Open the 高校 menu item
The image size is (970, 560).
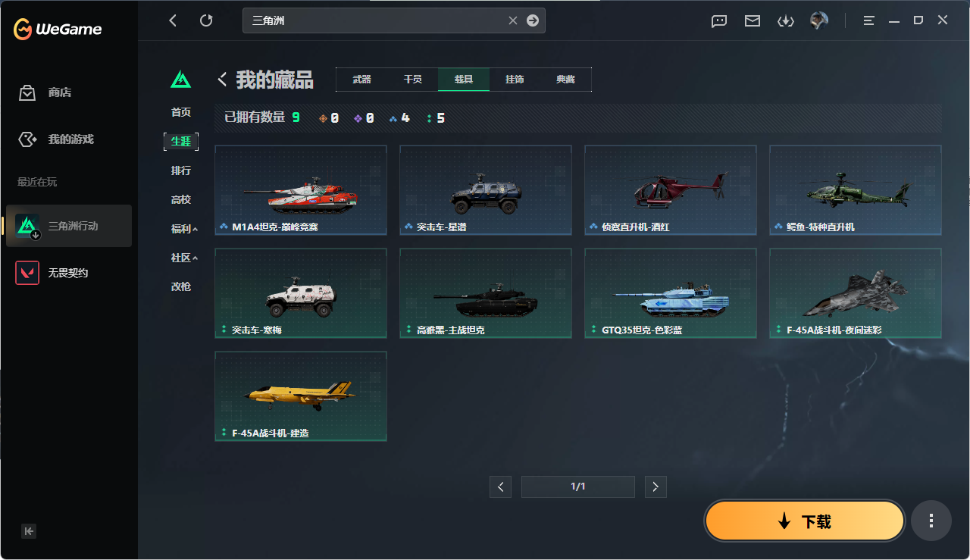tap(181, 200)
